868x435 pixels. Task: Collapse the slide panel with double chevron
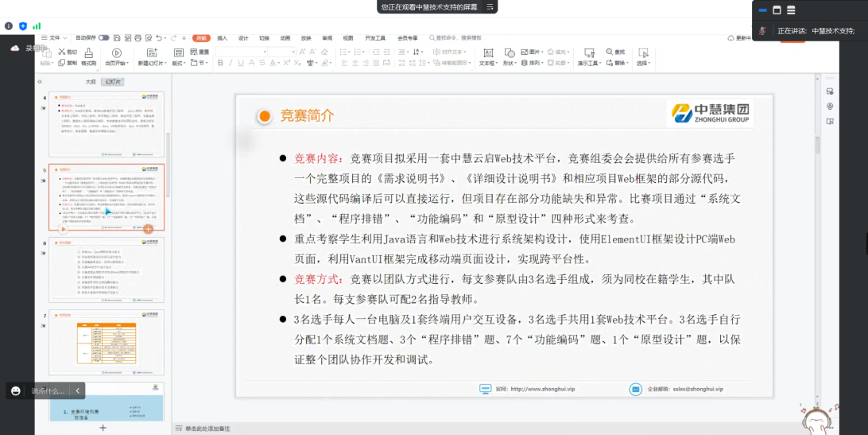(x=40, y=81)
